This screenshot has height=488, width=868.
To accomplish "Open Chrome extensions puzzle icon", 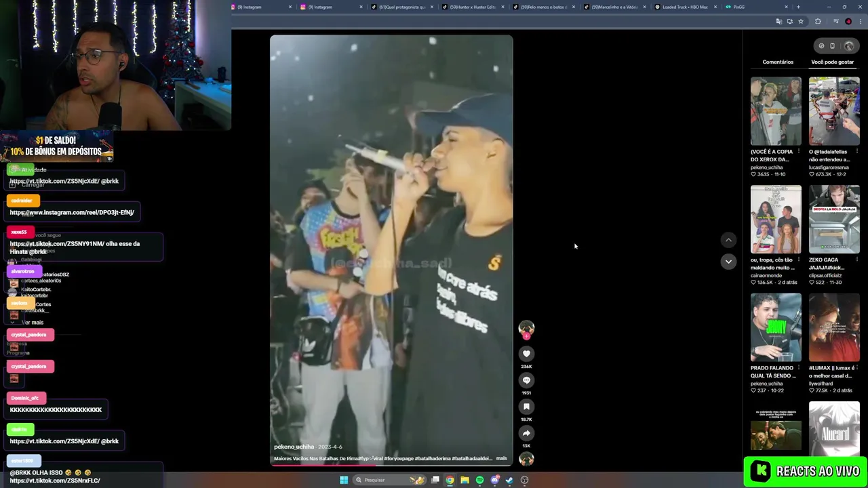I will click(x=818, y=22).
